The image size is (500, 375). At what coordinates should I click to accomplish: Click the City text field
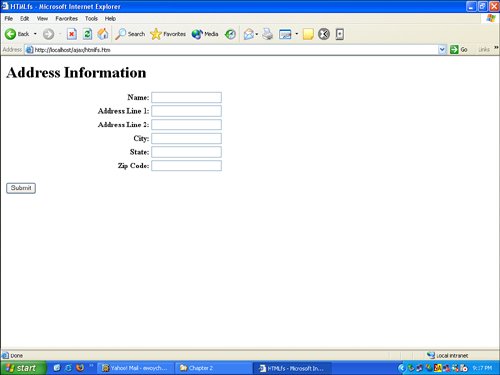point(186,138)
